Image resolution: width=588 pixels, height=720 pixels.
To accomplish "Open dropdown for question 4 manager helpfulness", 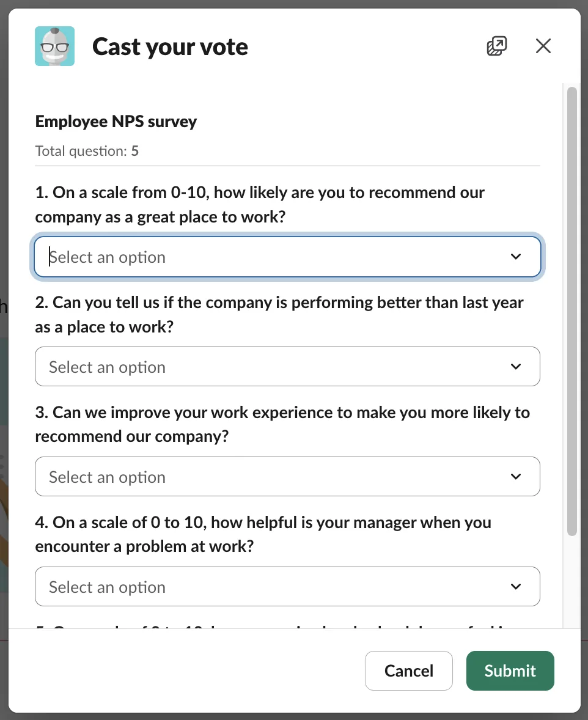I will pos(287,586).
